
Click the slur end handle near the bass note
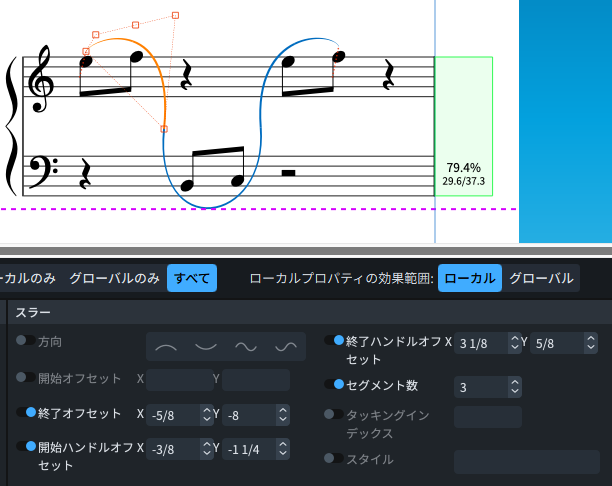click(164, 129)
